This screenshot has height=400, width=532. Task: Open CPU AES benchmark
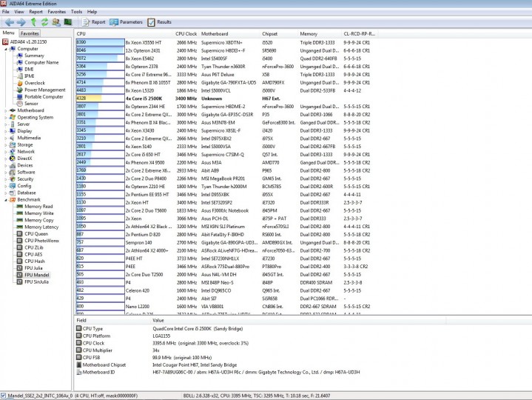33,254
